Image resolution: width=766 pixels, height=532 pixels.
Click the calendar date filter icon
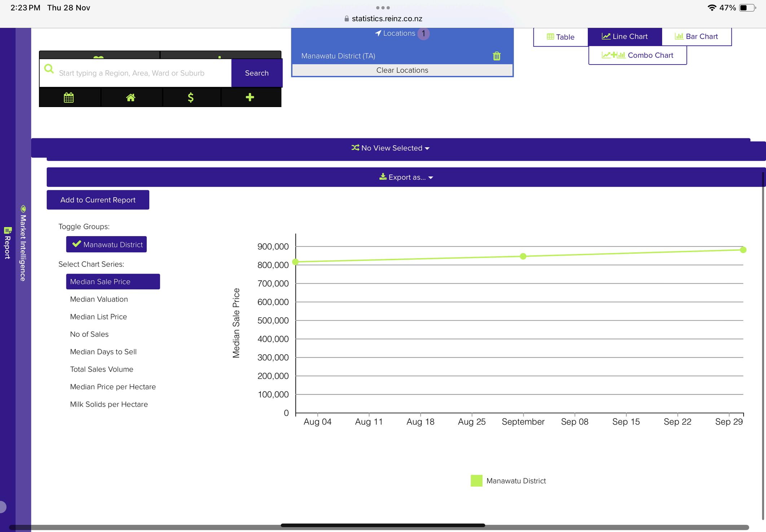pos(69,97)
